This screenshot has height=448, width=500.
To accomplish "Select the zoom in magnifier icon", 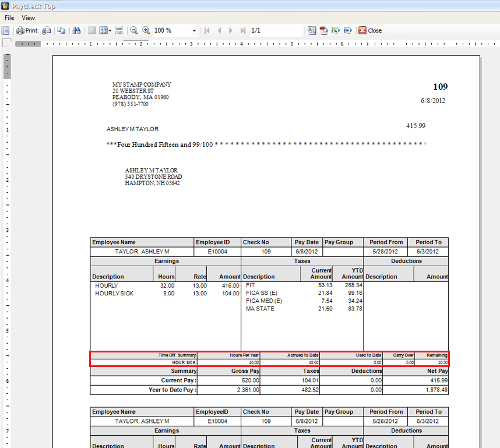I will (146, 30).
